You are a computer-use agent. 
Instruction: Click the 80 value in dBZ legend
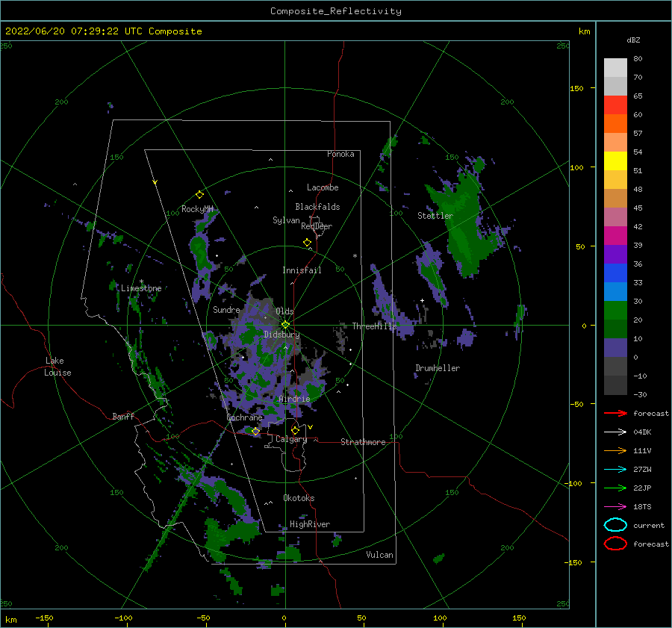coord(638,58)
